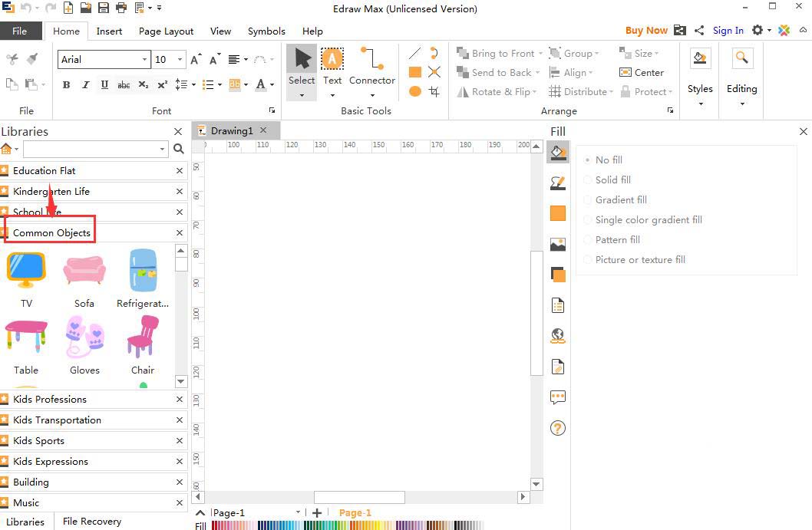The image size is (812, 530).
Task: Open the font size dropdown
Action: pos(180,60)
